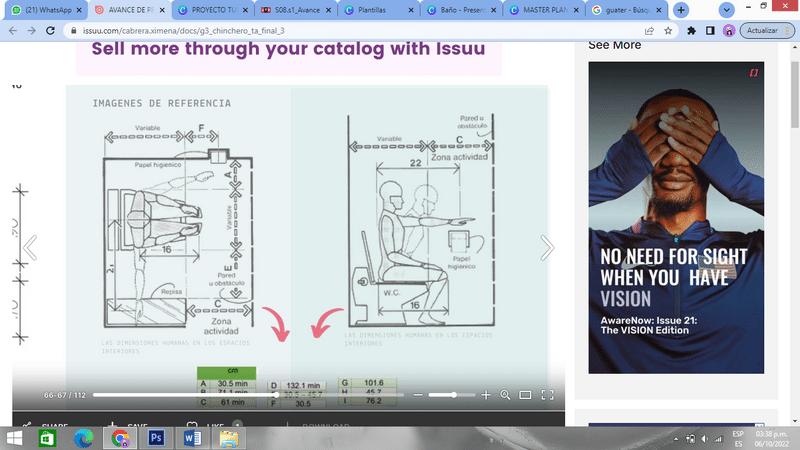Click the page progress slider handle
This screenshot has width=800, height=450.
pos(276,395)
